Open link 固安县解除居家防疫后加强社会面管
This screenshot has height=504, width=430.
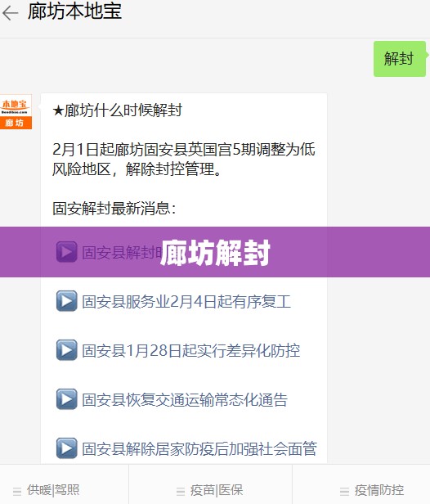point(199,448)
